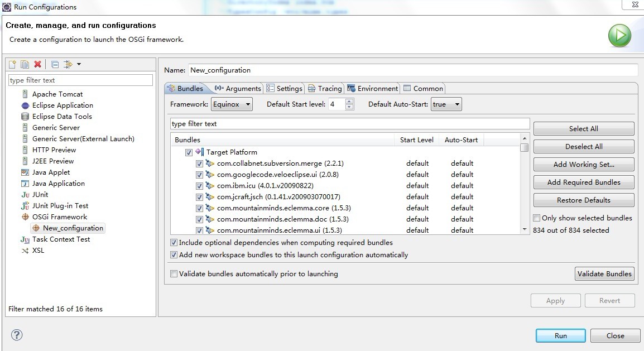
Task: Select Generic Server entry
Action: tap(56, 128)
